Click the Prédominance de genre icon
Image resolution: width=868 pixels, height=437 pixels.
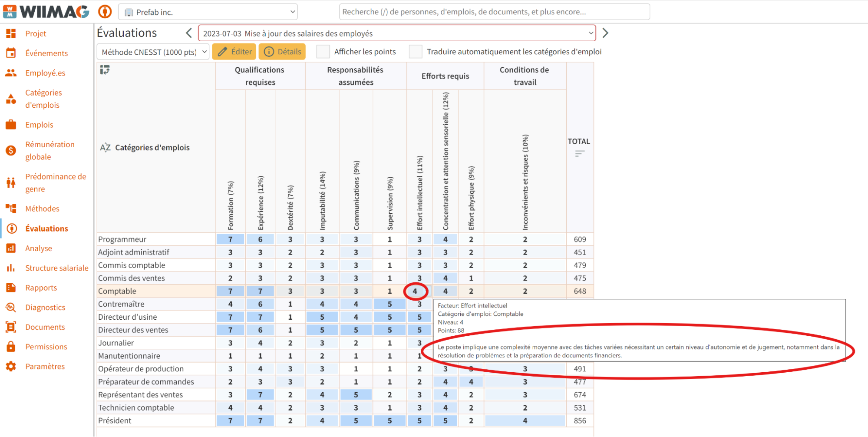coord(11,182)
